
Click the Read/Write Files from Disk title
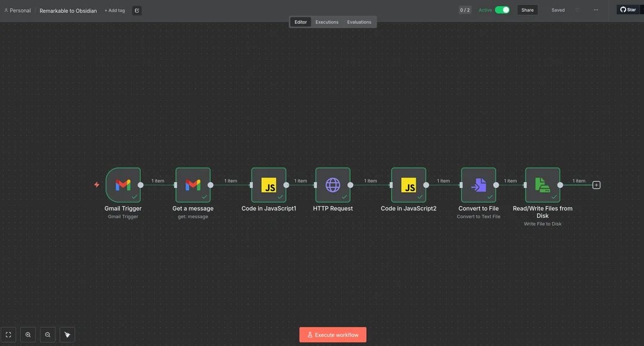coord(543,212)
